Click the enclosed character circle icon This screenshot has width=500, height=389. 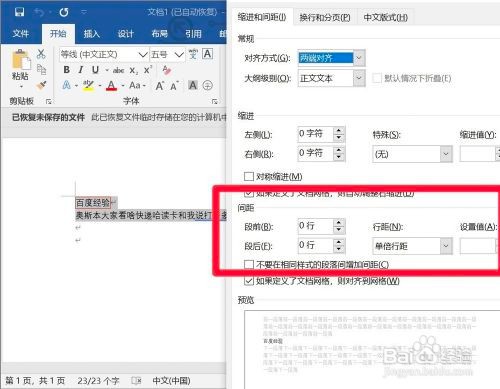coord(208,85)
